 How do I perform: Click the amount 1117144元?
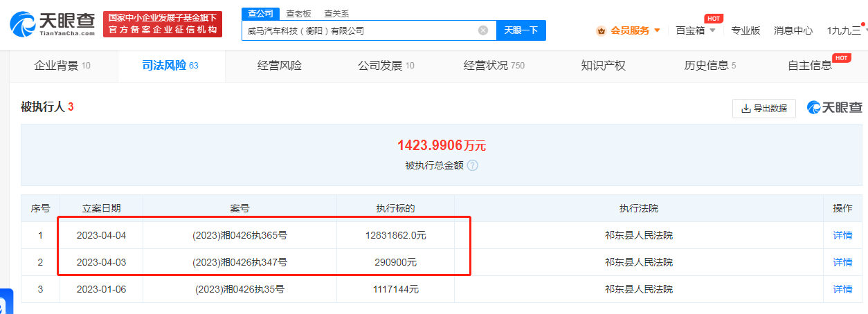pos(395,289)
